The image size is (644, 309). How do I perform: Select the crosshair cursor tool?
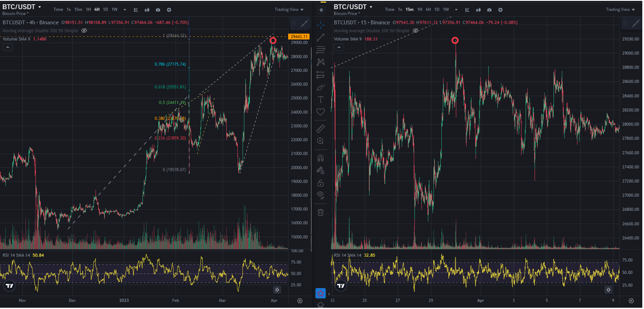pyautogui.click(x=321, y=25)
